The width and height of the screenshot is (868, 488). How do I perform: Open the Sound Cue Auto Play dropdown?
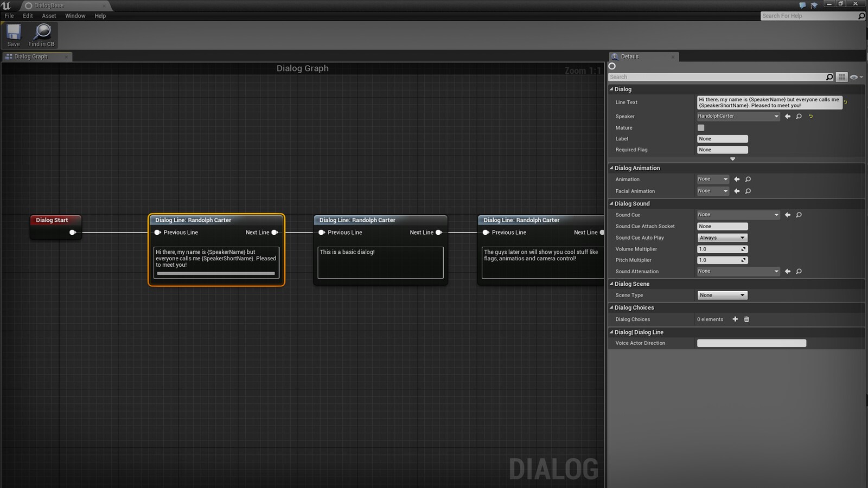point(722,237)
